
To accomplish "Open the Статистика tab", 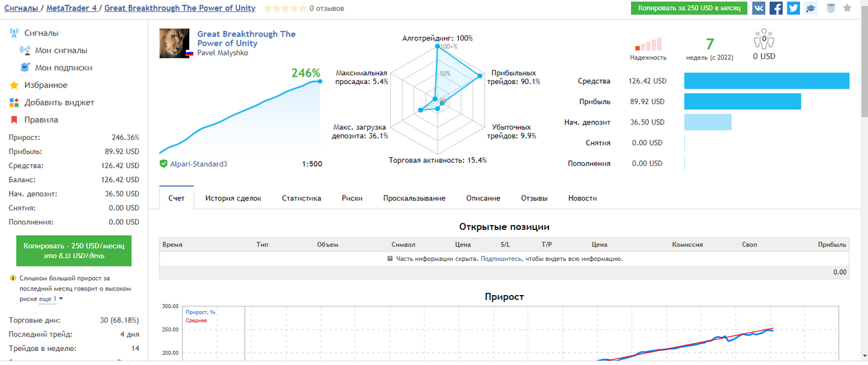I will click(301, 198).
